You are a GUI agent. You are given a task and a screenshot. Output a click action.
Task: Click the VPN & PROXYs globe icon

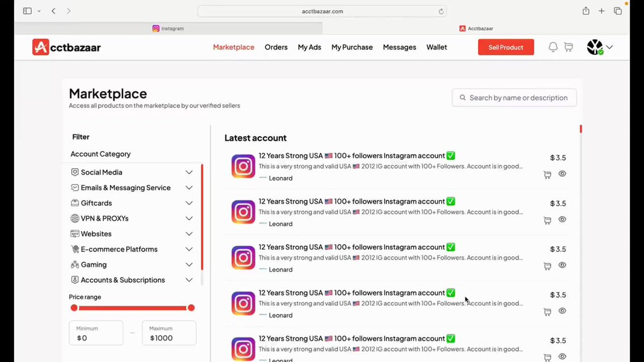[75, 218]
